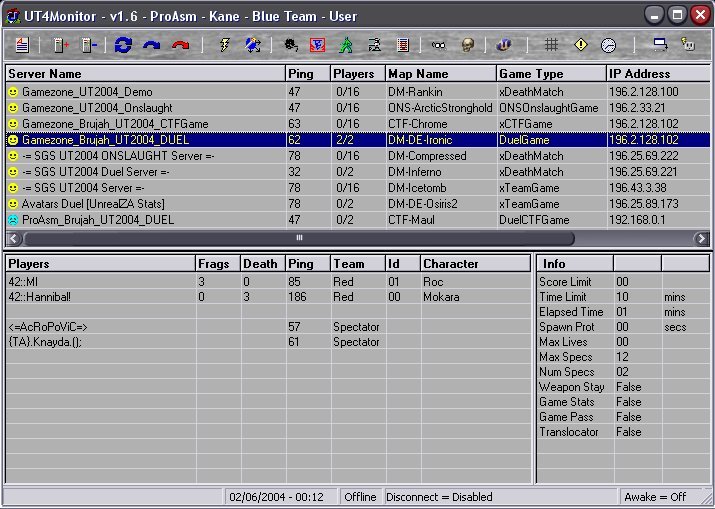
Task: Click the skull icon in toolbar
Action: pos(467,45)
